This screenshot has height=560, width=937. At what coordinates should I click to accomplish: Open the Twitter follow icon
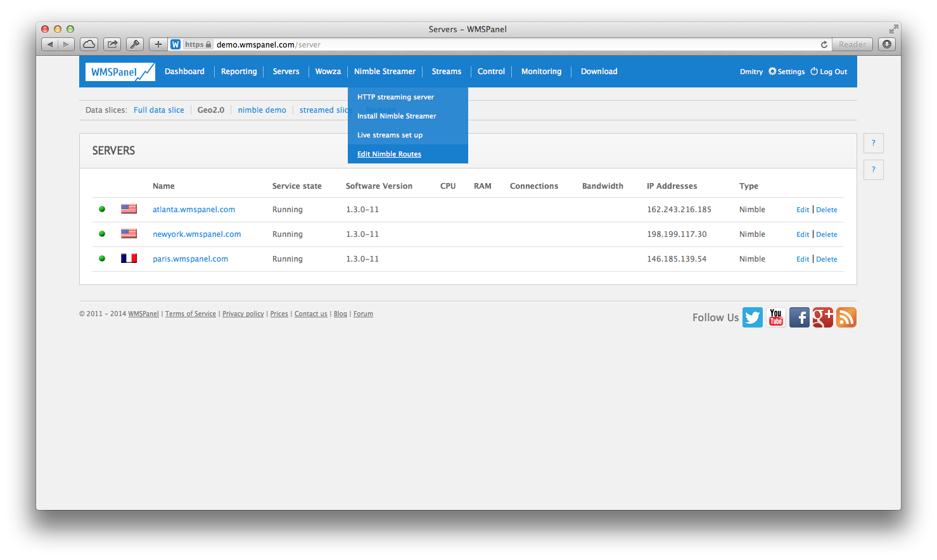pyautogui.click(x=753, y=317)
